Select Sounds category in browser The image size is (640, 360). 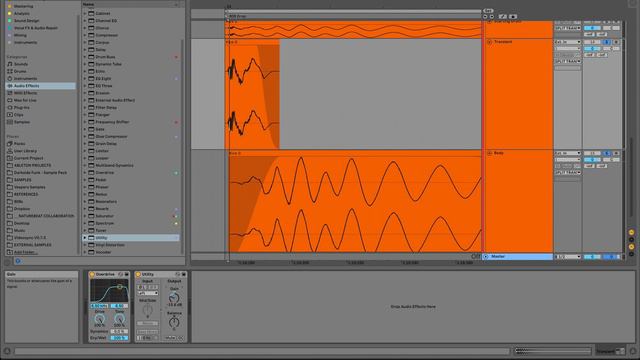tap(21, 64)
